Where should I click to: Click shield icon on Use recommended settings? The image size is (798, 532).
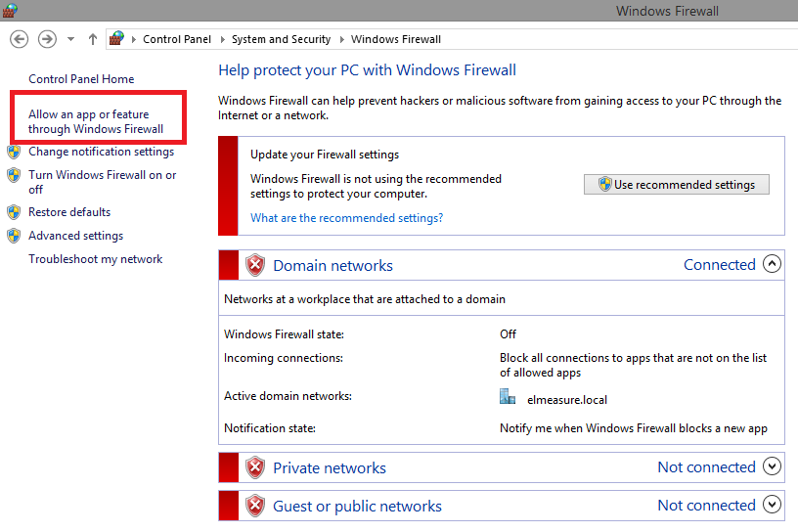point(604,184)
